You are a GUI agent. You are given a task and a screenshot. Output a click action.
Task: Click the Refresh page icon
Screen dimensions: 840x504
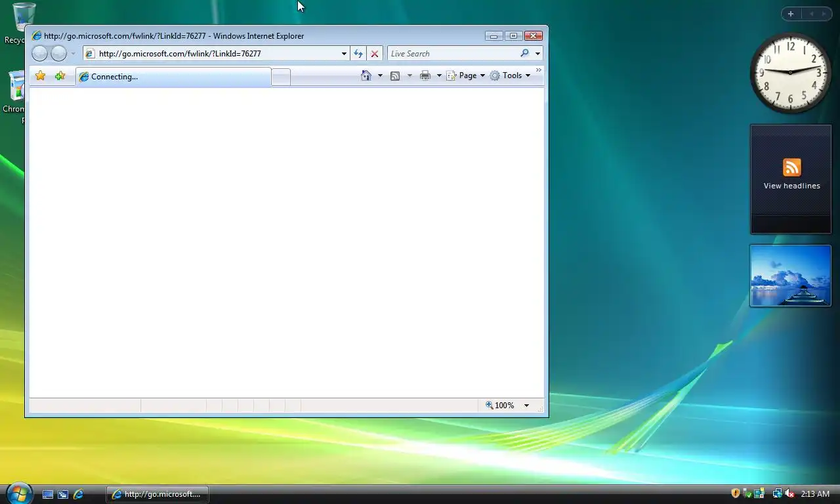pos(358,54)
